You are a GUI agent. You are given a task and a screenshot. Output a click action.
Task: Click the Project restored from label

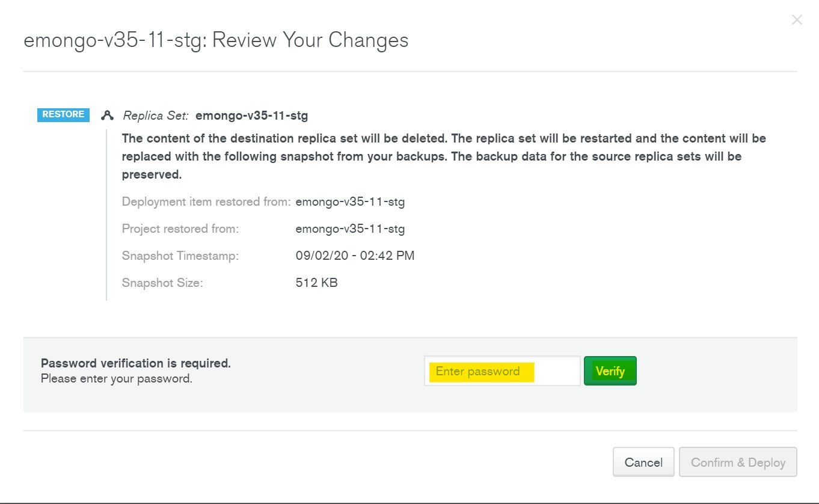click(x=180, y=229)
